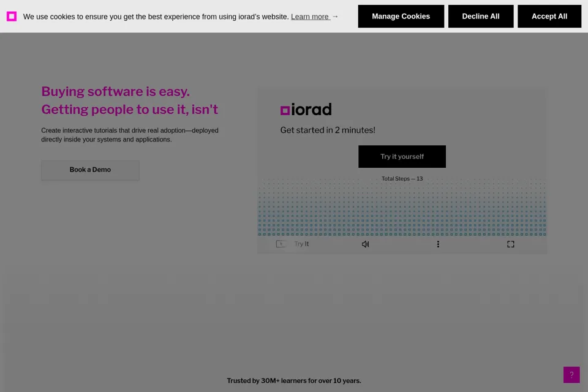This screenshot has width=588, height=392.
Task: Open the purple help question mark widget
Action: click(571, 375)
